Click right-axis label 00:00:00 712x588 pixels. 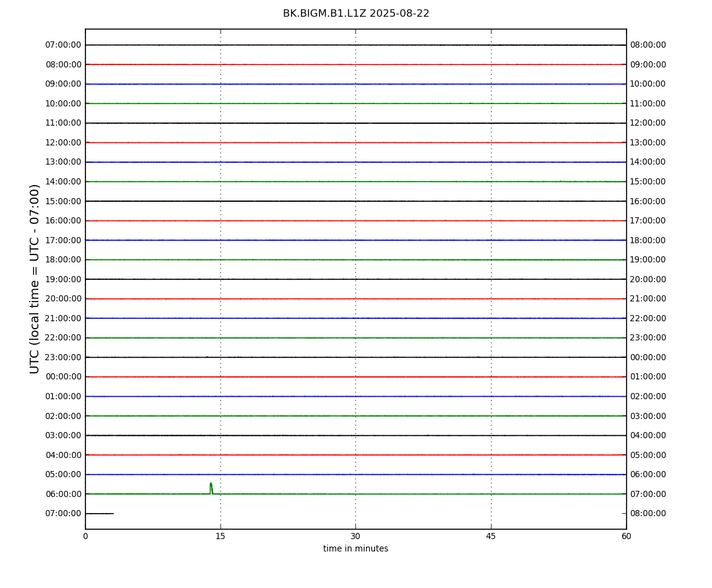click(x=648, y=357)
